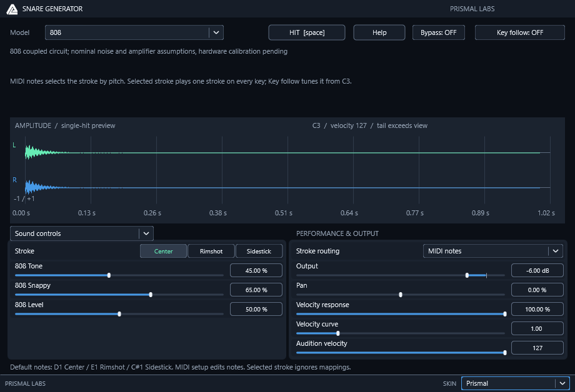
Task: Click the 808 Level slider handle
Action: pyautogui.click(x=119, y=314)
